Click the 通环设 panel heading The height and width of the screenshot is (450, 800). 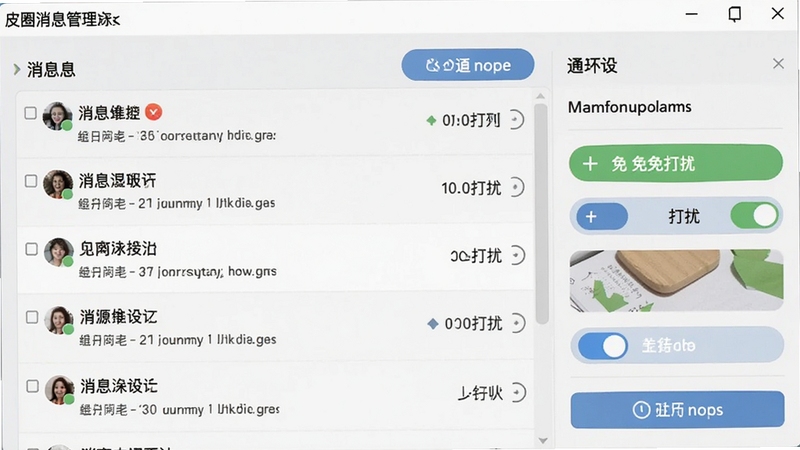pyautogui.click(x=592, y=66)
